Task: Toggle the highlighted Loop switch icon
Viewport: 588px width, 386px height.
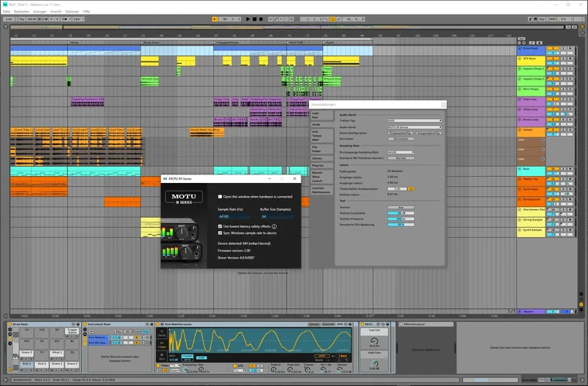Action: point(332,19)
